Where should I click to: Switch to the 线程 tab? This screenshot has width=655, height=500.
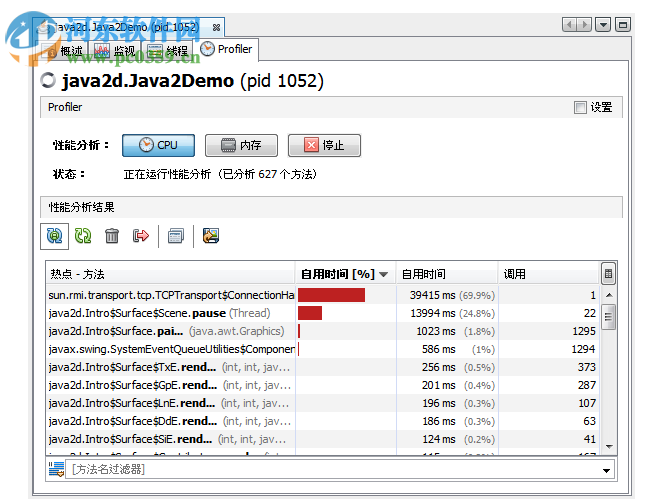[168, 51]
